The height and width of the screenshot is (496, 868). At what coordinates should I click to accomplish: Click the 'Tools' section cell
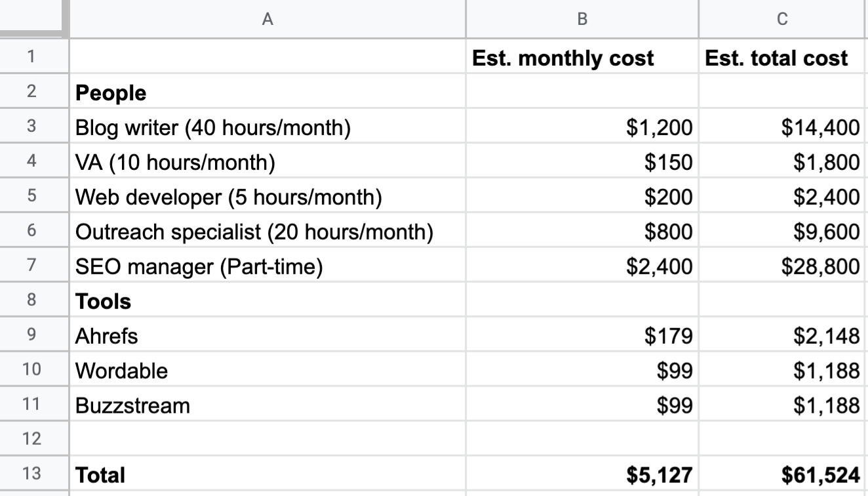point(267,301)
